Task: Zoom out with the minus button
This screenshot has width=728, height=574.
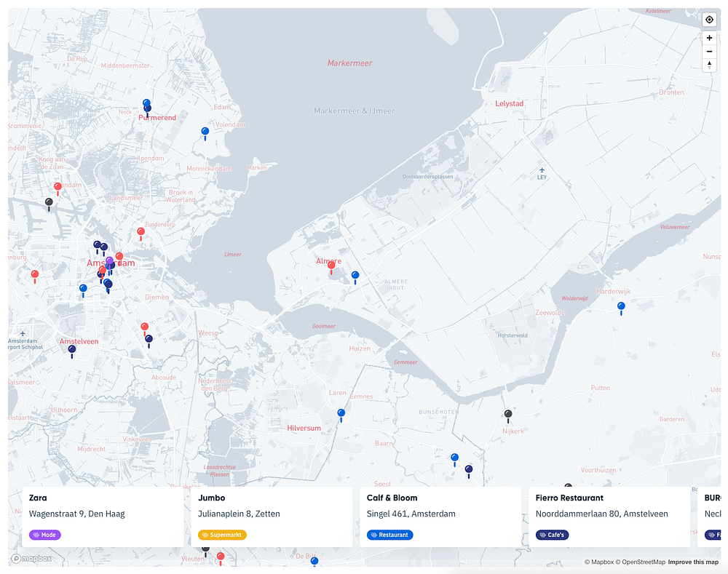Action: pyautogui.click(x=709, y=52)
